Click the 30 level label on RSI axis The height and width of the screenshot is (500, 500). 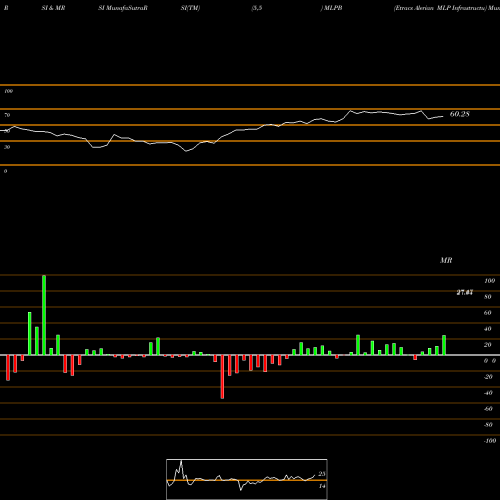pos(7,147)
